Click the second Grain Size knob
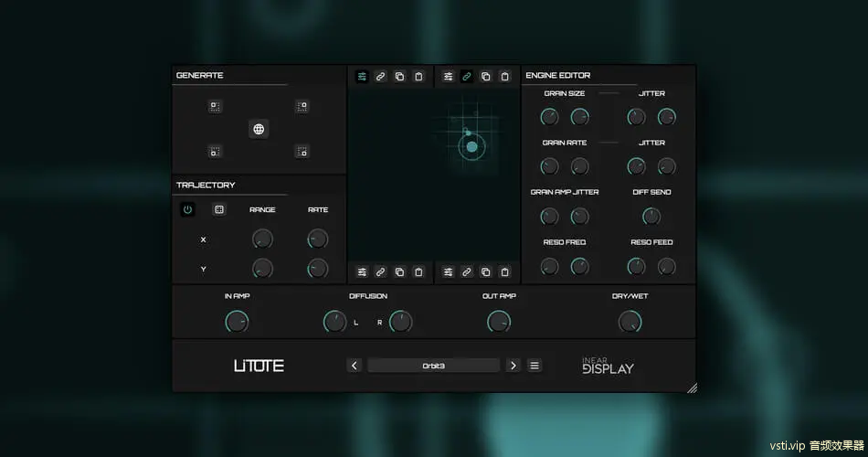The width and height of the screenshot is (868, 457). 579,117
